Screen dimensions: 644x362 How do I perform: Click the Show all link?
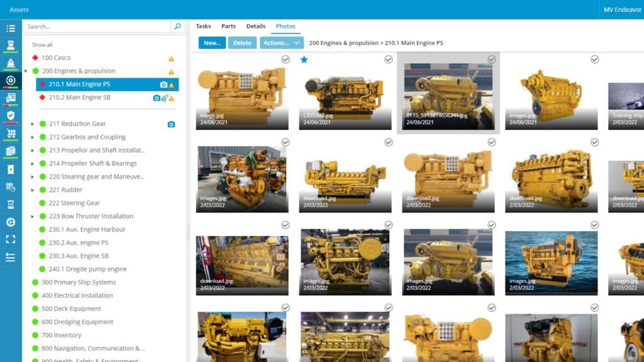[42, 45]
